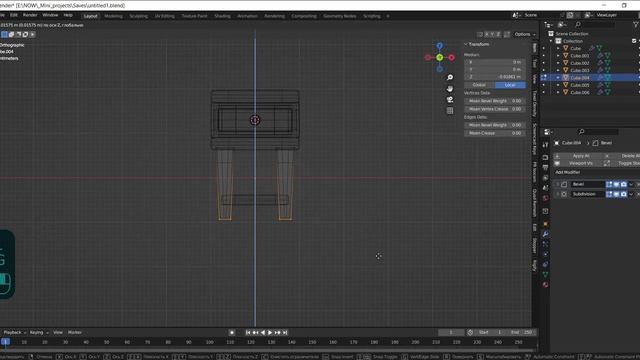Open the Edit menu
The height and width of the screenshot is (360, 640).
coord(14,15)
